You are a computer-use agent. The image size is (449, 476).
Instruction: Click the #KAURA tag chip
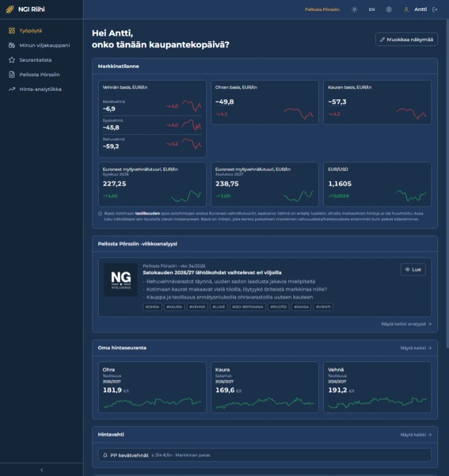(x=174, y=307)
